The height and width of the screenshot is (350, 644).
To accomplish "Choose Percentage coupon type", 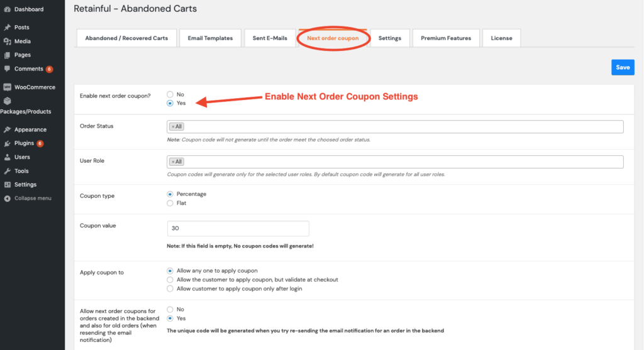I will point(170,194).
